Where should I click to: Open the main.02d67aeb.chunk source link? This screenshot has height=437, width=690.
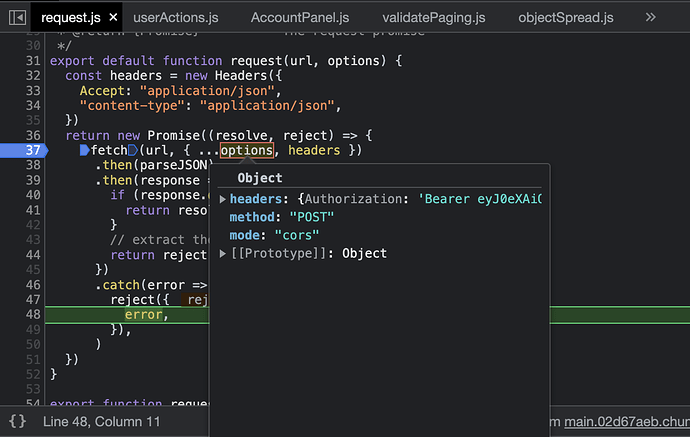[626, 422]
